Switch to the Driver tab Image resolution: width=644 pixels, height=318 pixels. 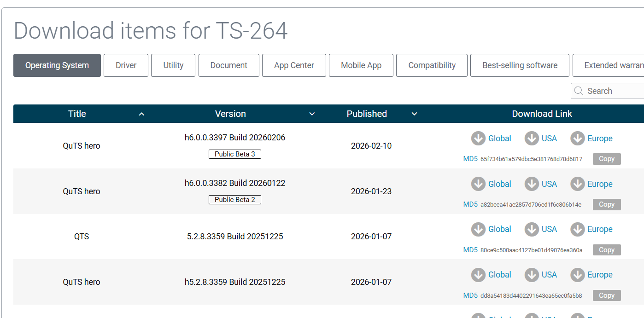point(126,65)
